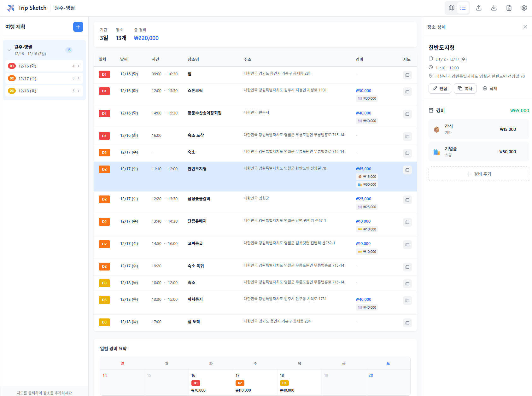Click the download icon in the toolbar
Screen dimensions: 532x396
(494, 8)
